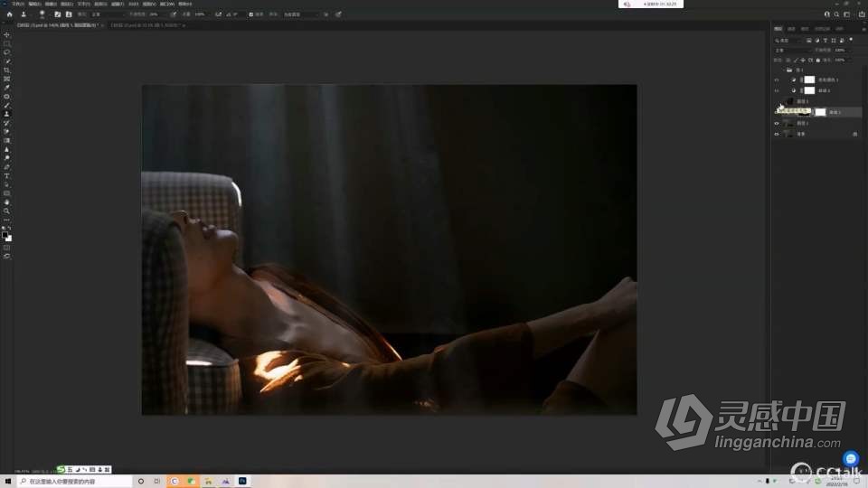868x488 pixels.
Task: Select the History Brush tool
Action: [6, 123]
